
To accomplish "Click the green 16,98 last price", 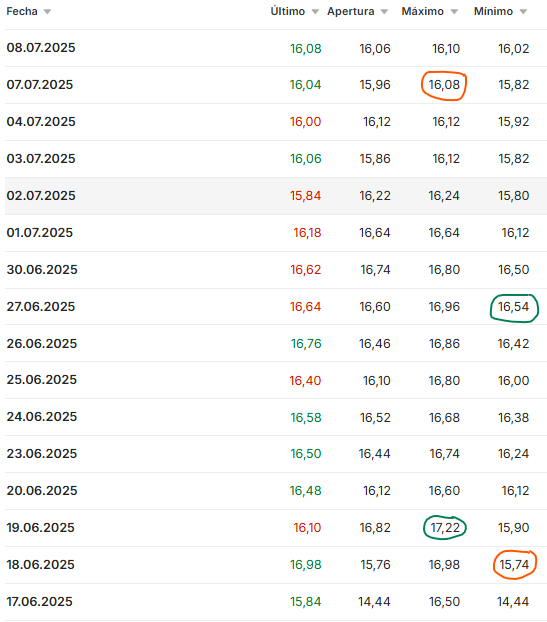I will tap(305, 565).
